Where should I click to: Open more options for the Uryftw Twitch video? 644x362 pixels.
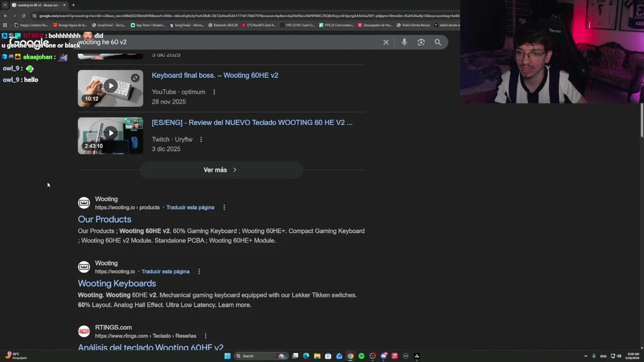click(201, 139)
